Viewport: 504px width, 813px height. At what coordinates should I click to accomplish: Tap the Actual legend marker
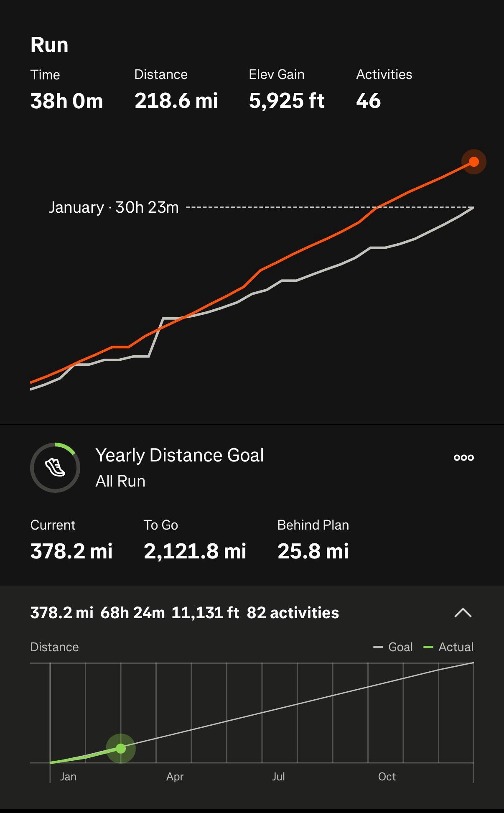click(x=428, y=647)
